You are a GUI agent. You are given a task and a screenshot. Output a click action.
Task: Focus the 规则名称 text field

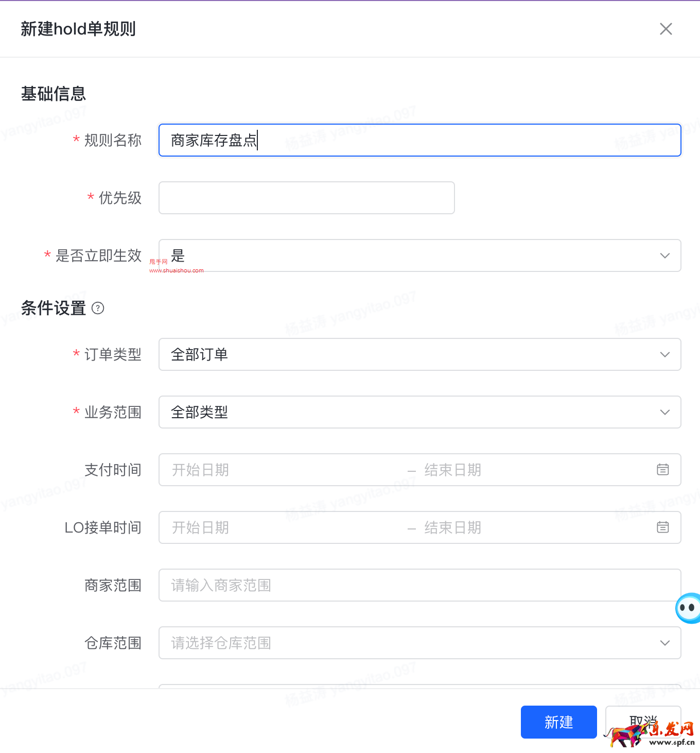coord(360,140)
